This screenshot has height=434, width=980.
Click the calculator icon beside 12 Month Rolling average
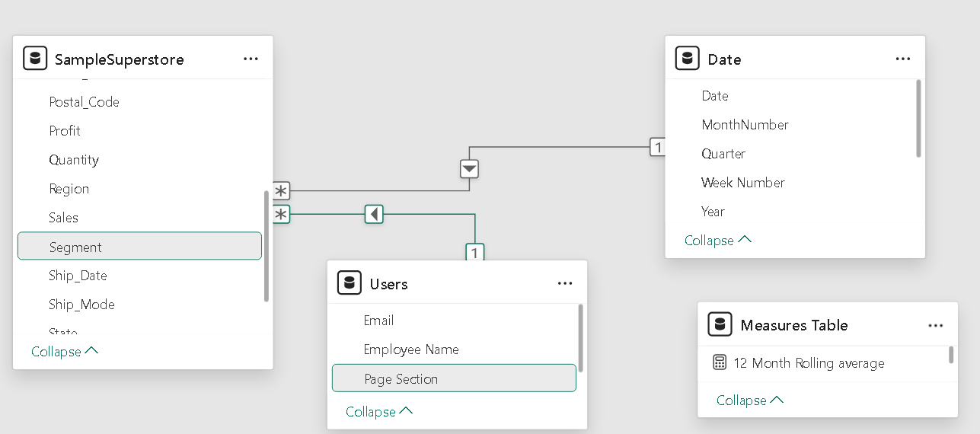click(x=720, y=363)
